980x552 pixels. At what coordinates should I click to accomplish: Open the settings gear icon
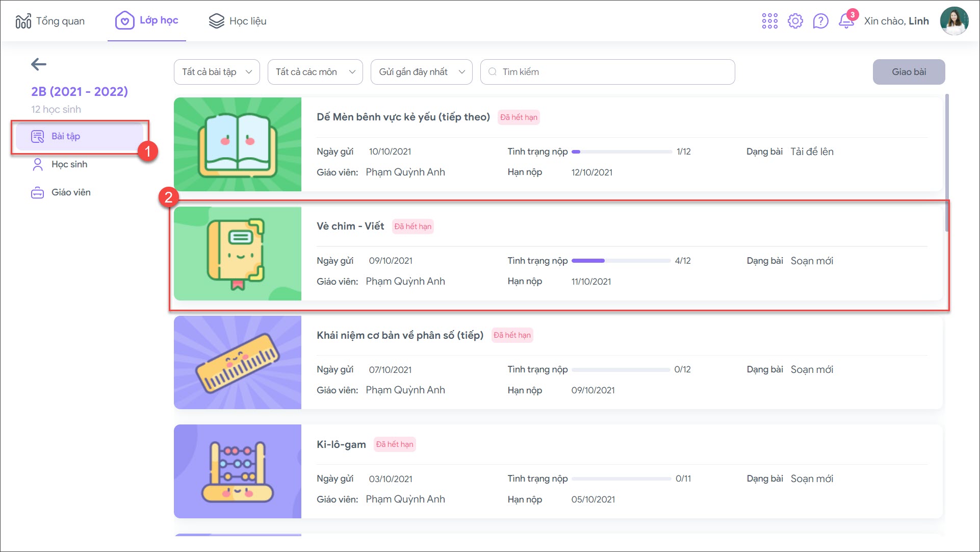pos(795,21)
